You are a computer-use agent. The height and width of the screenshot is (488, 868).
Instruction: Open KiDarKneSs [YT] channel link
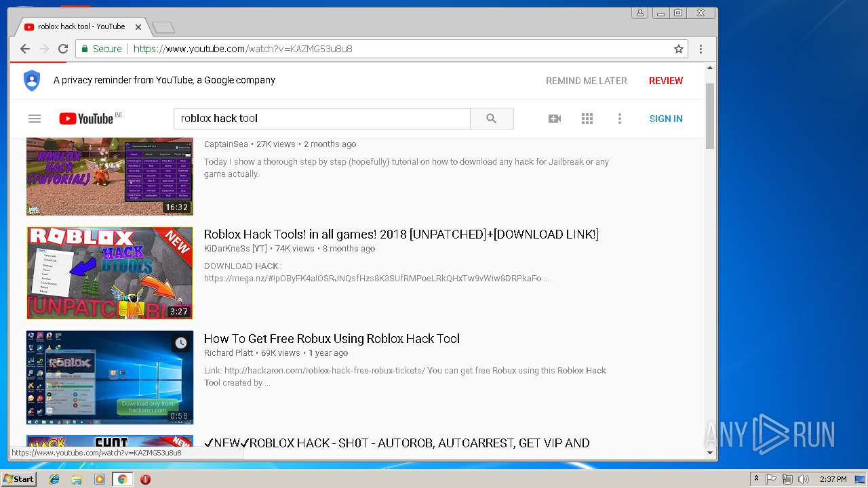coord(235,249)
